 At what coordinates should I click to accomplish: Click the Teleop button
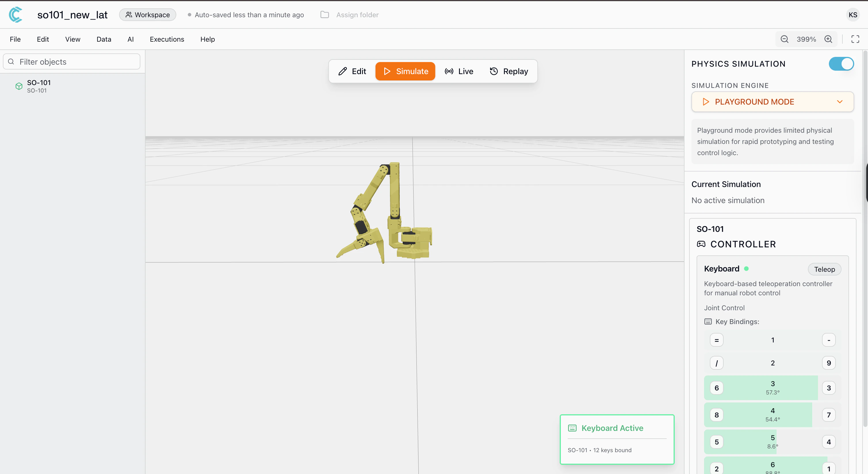(x=824, y=269)
